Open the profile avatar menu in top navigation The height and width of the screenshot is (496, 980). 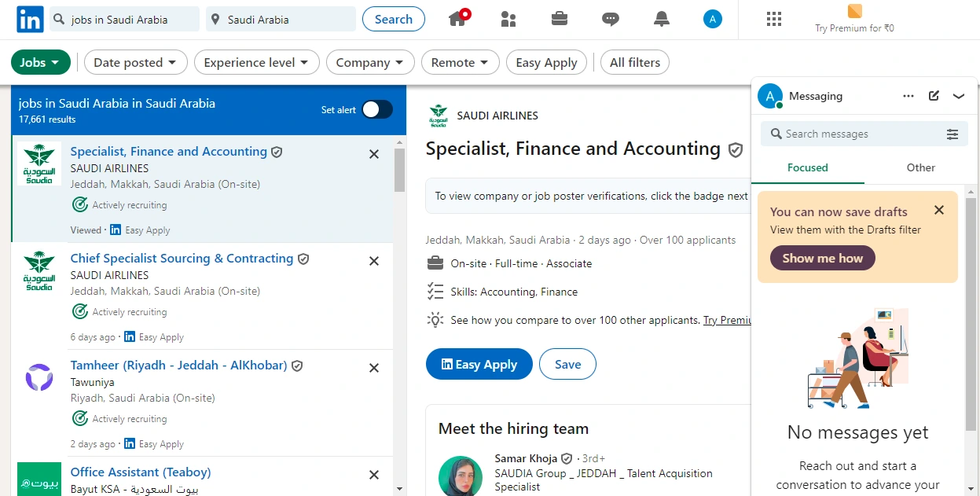(713, 19)
